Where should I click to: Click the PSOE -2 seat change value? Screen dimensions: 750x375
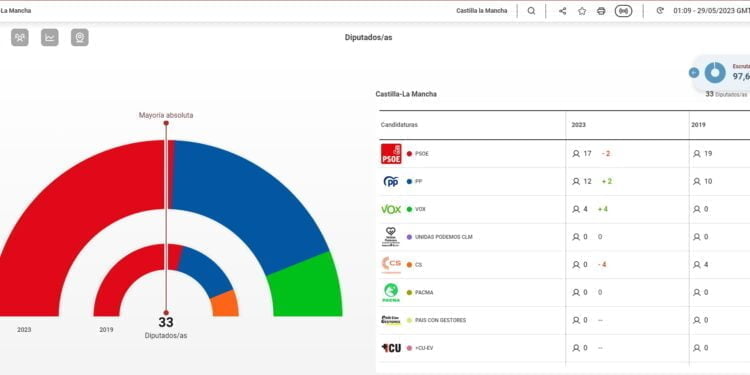click(x=606, y=154)
